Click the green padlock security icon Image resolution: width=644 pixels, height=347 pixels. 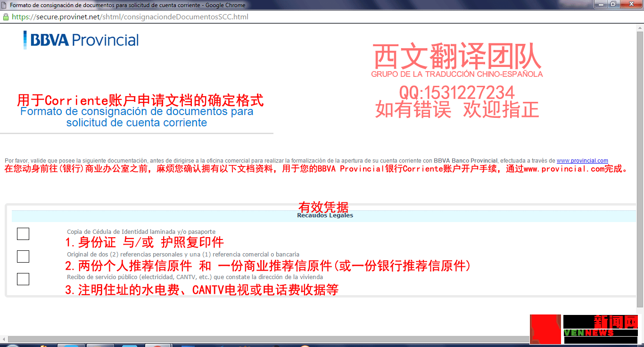tap(6, 17)
